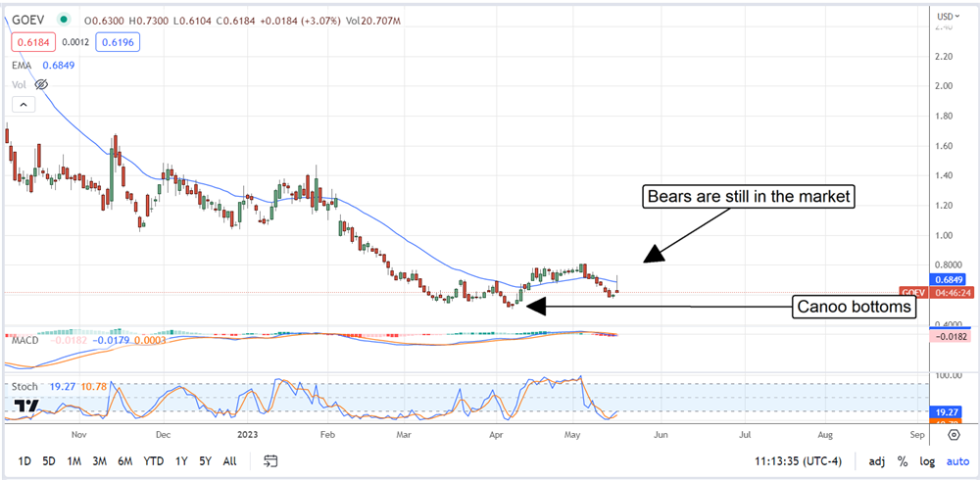
Task: Toggle auto scale mode
Action: [x=956, y=460]
